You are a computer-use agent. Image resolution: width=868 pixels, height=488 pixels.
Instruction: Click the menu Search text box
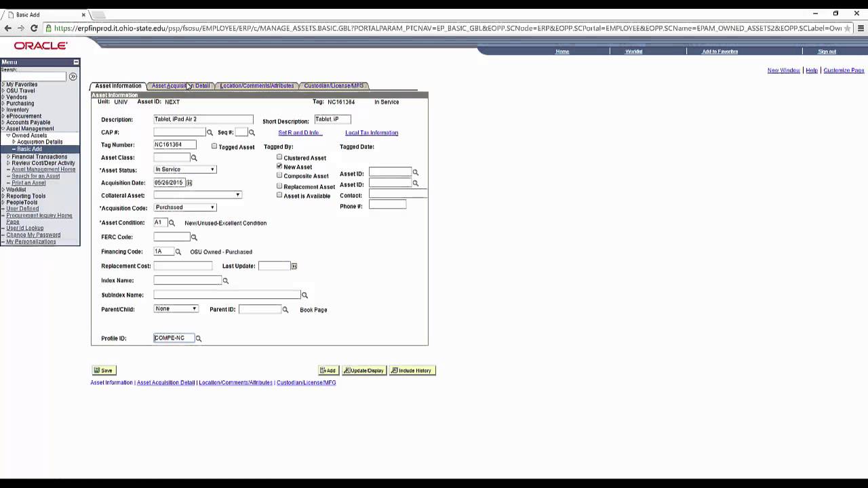(x=33, y=77)
